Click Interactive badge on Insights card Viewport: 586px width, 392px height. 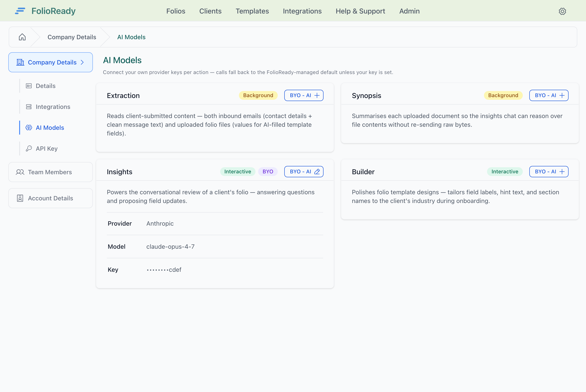pyautogui.click(x=238, y=172)
